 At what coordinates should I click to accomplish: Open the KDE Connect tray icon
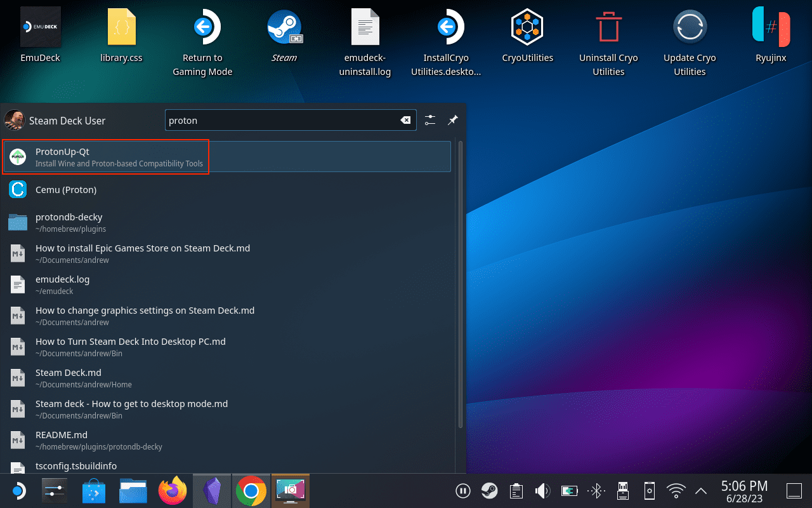(x=649, y=491)
